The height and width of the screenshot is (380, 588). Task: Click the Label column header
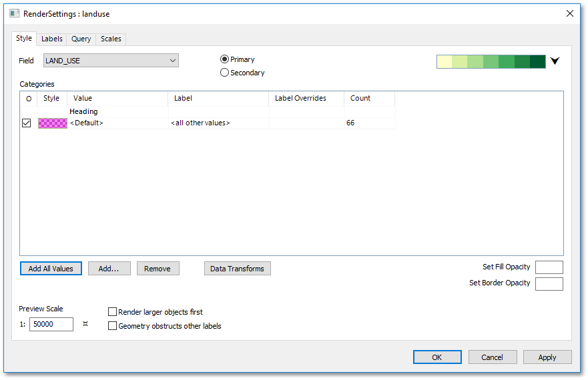pos(218,98)
